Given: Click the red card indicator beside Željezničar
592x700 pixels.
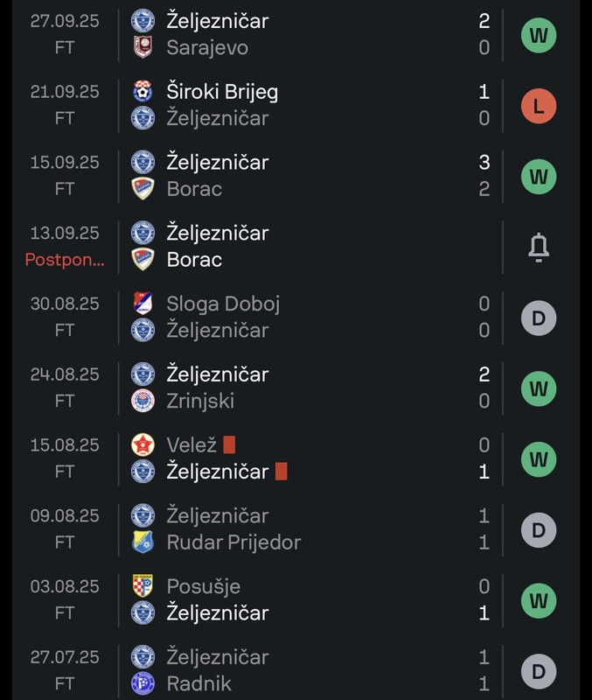Looking at the screenshot, I should [x=281, y=472].
